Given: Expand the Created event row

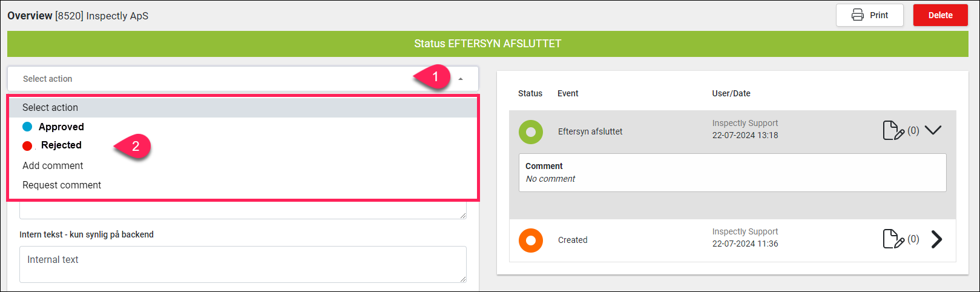Looking at the screenshot, I should pyautogui.click(x=936, y=239).
